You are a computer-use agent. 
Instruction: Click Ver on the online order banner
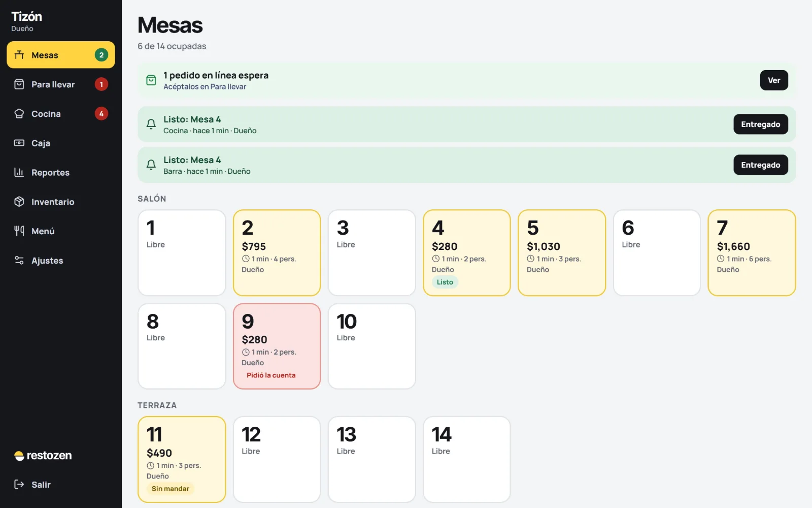pyautogui.click(x=774, y=80)
